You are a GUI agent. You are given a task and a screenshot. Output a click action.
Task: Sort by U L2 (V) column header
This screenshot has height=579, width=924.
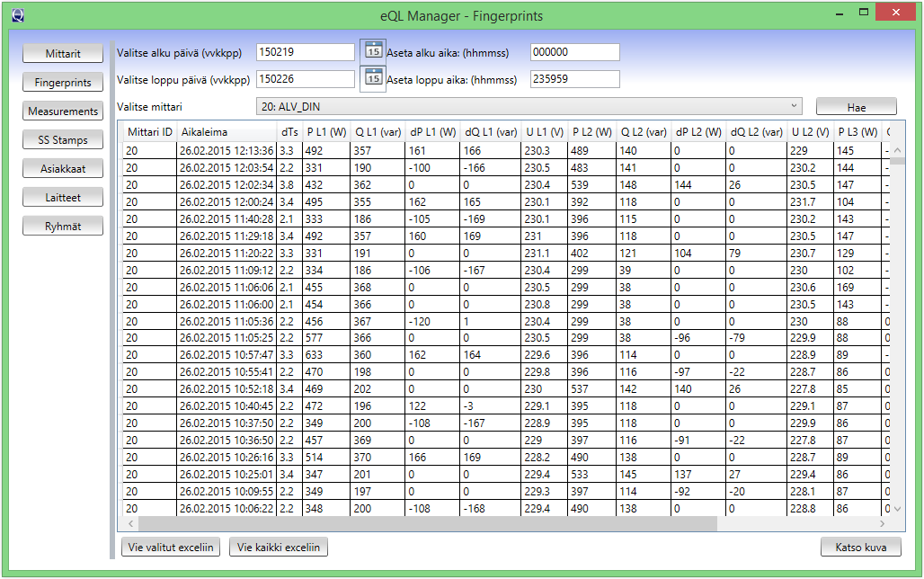pos(810,132)
